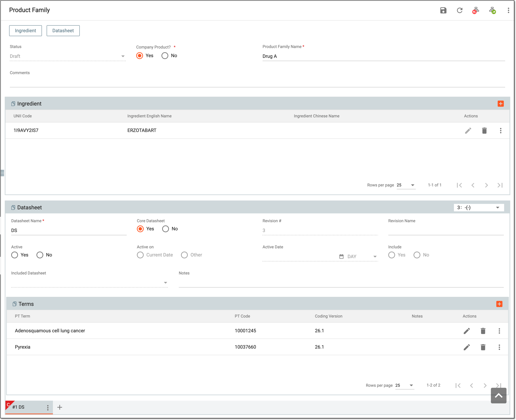Open Ingredient rows per page dropdown
Viewport: 516px width, 420px height.
406,185
